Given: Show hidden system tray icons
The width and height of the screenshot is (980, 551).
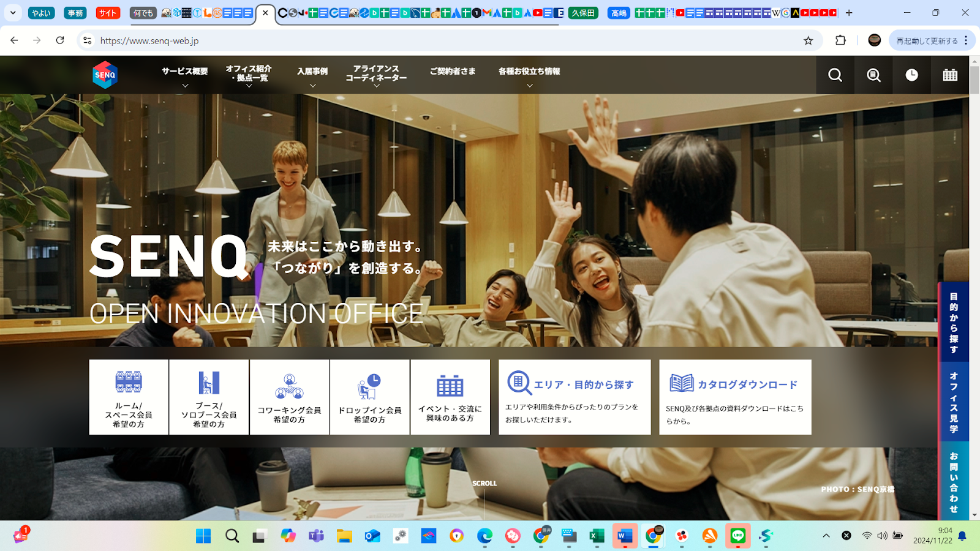Looking at the screenshot, I should (826, 536).
